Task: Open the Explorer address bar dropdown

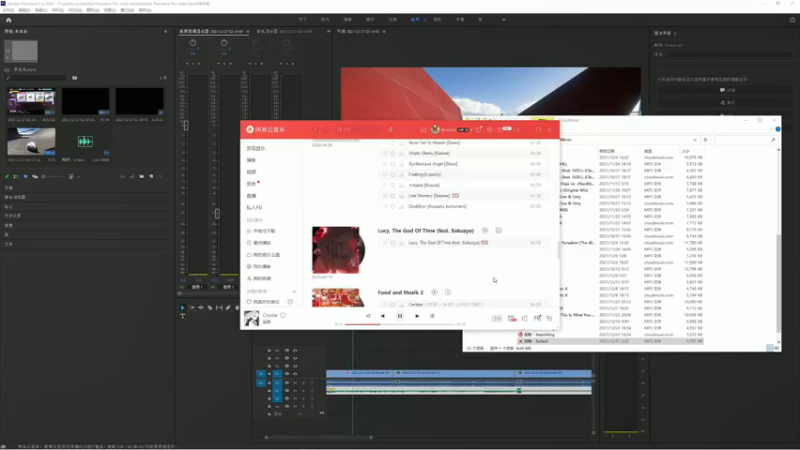Action: tap(694, 140)
